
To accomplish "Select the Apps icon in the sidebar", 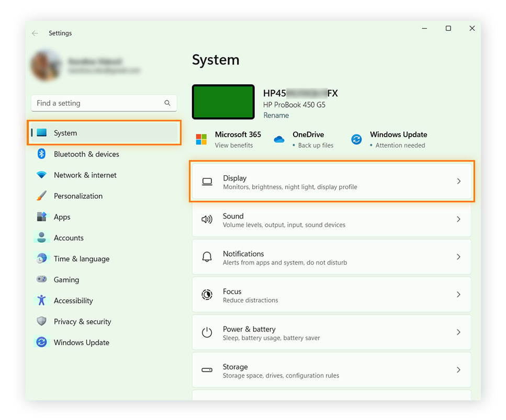I will coord(41,217).
